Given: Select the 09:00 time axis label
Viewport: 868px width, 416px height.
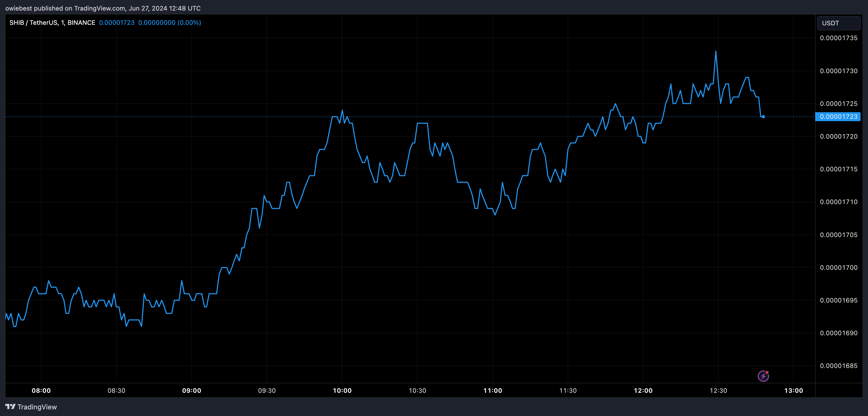Looking at the screenshot, I should 192,390.
